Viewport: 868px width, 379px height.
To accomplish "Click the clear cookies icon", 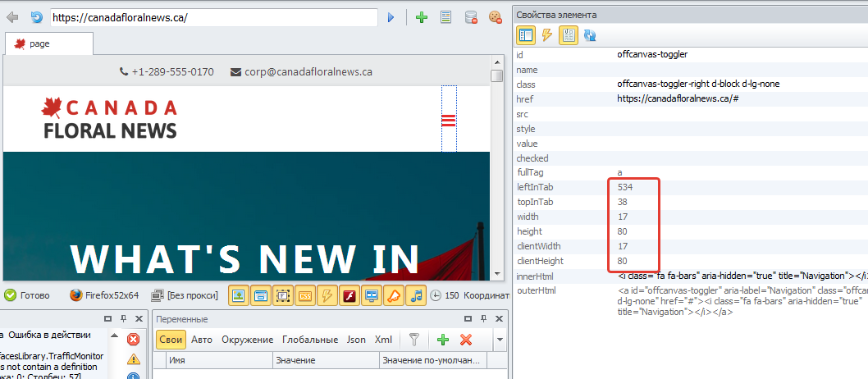I will pos(495,18).
